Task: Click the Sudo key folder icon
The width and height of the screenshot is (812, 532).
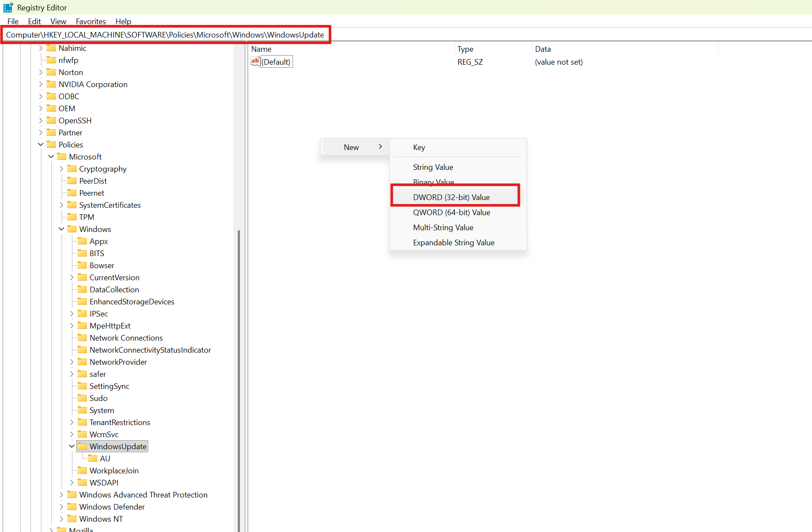Action: click(82, 398)
